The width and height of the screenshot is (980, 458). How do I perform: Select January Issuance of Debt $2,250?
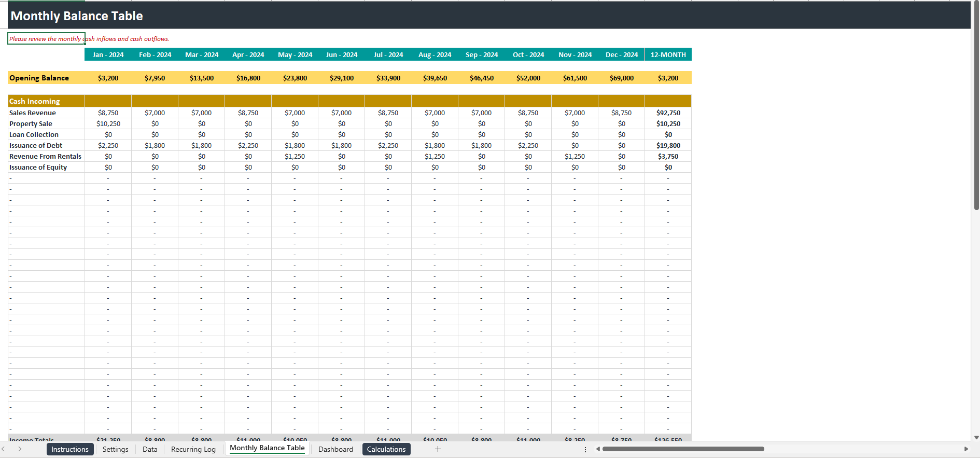(108, 145)
